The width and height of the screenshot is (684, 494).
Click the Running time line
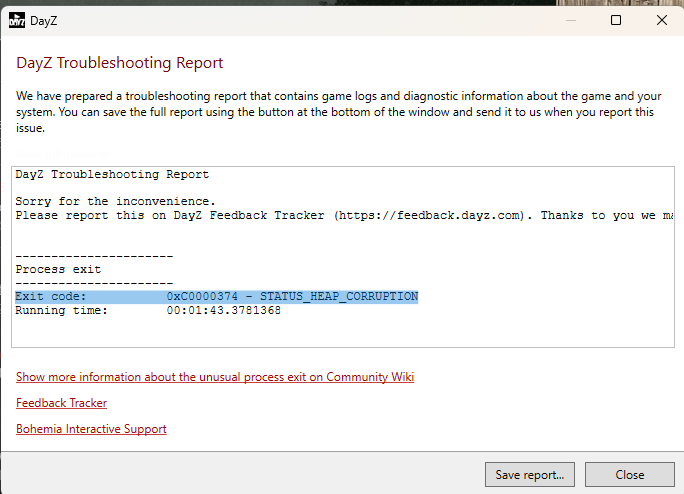[148, 311]
